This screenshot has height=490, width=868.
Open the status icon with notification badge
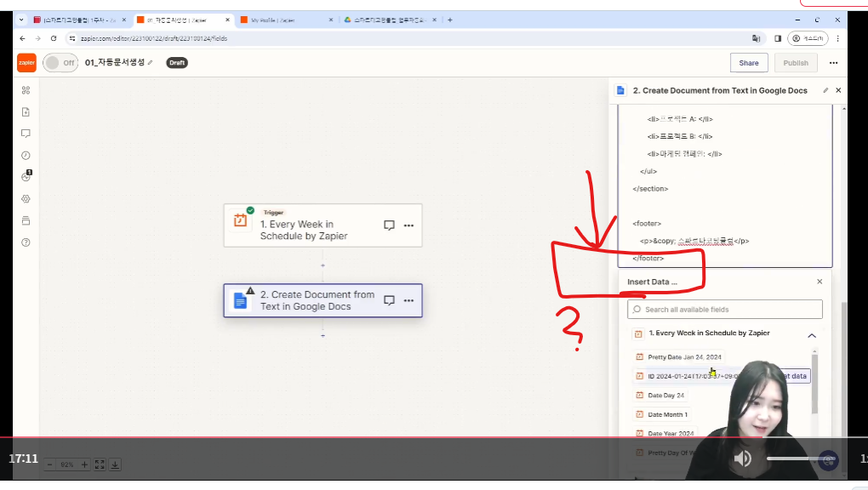click(26, 177)
